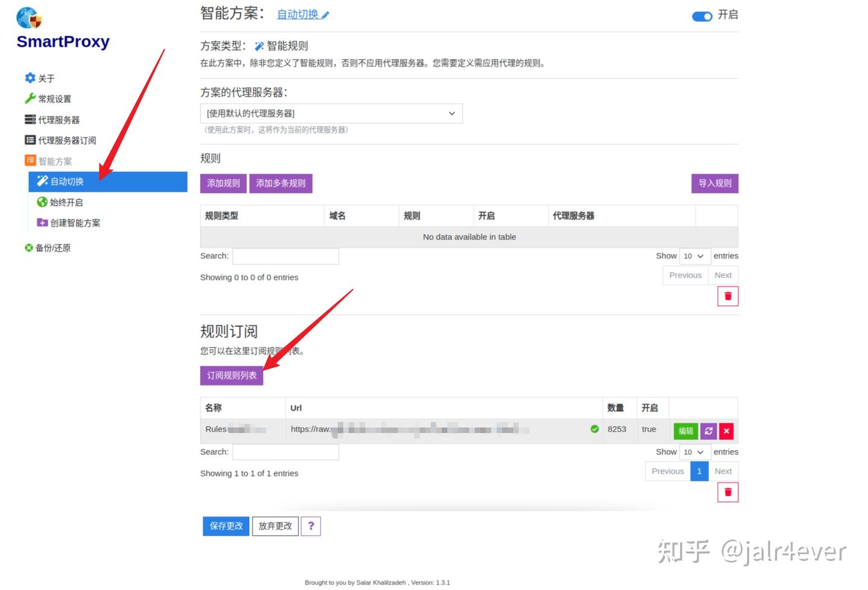Open help using the ? button
Image resolution: width=868 pixels, height=590 pixels.
click(311, 525)
